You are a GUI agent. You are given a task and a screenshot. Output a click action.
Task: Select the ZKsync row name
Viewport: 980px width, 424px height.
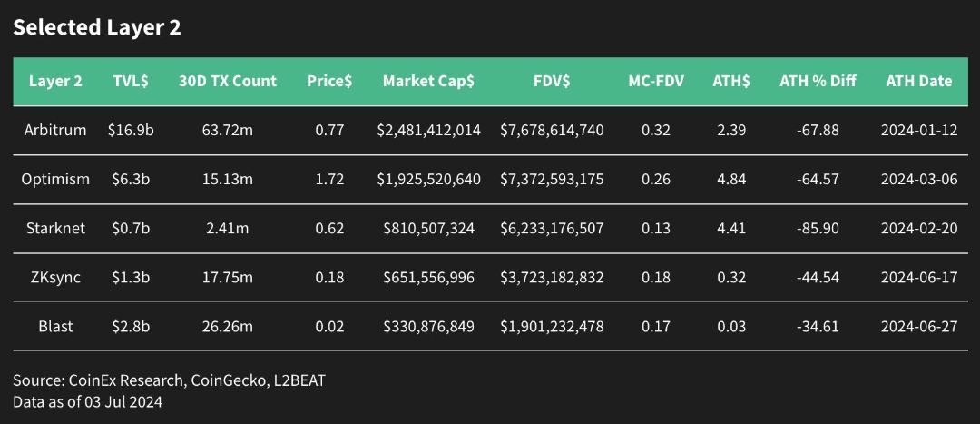pos(55,277)
